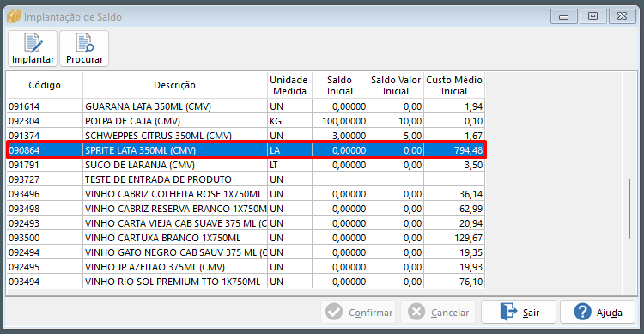The height and width of the screenshot is (334, 644).
Task: Click unit cell LT of SUCO DE LARANJA
Action: [x=289, y=165]
